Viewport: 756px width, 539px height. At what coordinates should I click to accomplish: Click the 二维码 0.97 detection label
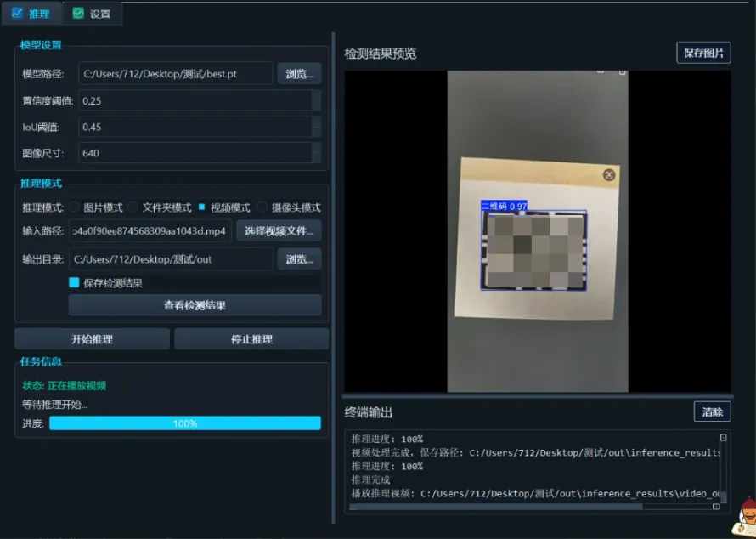(x=504, y=207)
